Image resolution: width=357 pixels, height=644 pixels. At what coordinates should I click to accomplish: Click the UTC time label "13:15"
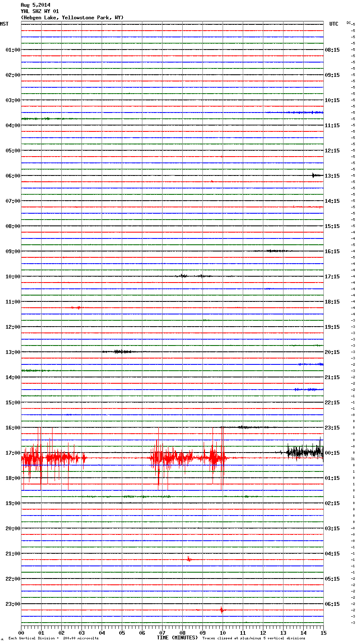[332, 176]
